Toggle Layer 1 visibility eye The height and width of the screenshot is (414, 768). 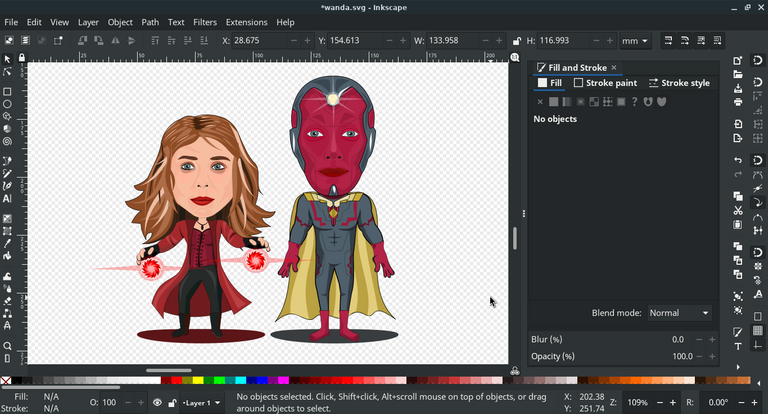tap(157, 403)
